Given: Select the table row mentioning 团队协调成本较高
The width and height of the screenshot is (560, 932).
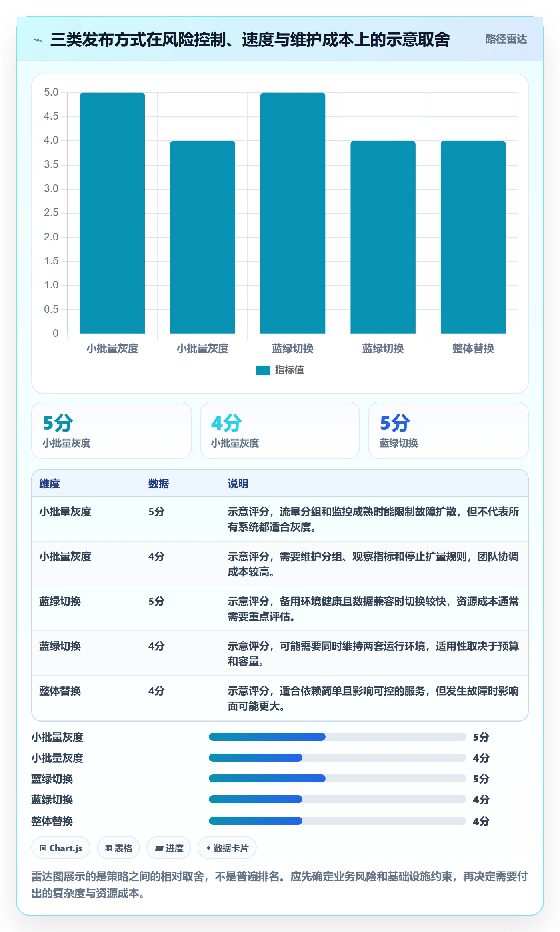Looking at the screenshot, I should tap(280, 564).
